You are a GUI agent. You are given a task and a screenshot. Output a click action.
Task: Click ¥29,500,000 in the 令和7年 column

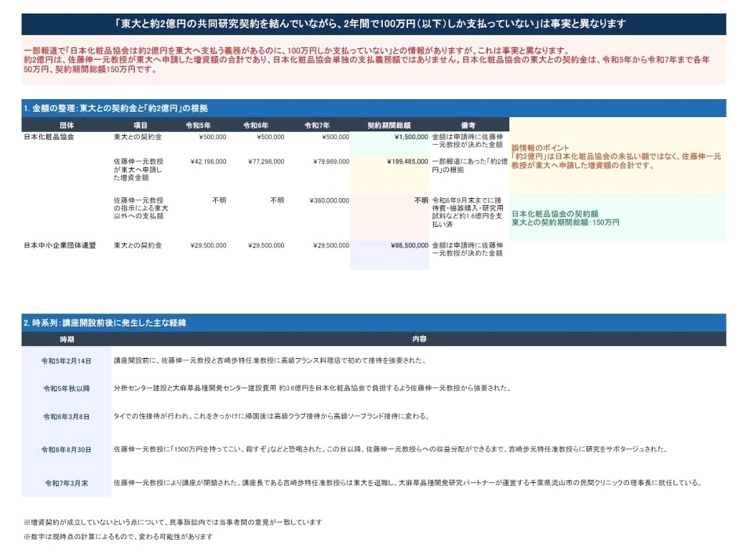point(331,245)
